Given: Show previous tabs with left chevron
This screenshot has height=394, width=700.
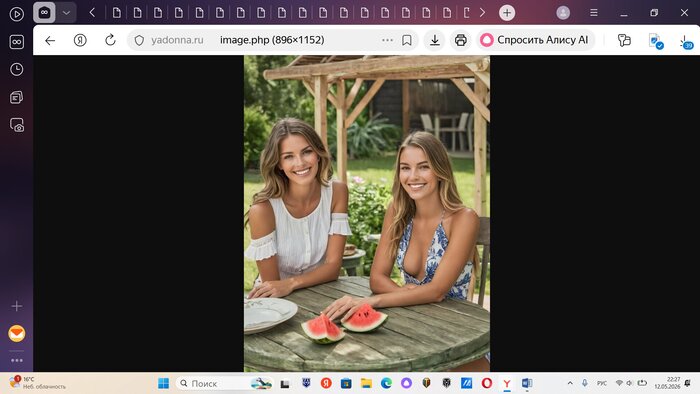Looking at the screenshot, I should coord(92,13).
